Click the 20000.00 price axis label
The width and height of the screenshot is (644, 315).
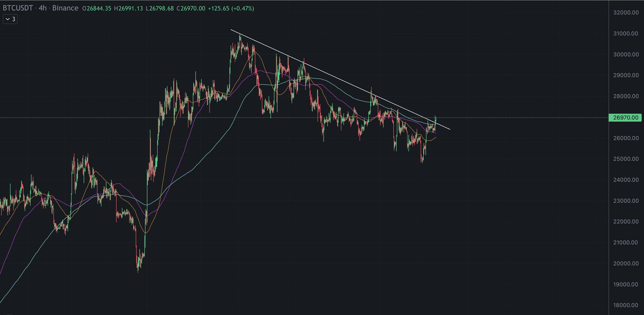pyautogui.click(x=626, y=263)
